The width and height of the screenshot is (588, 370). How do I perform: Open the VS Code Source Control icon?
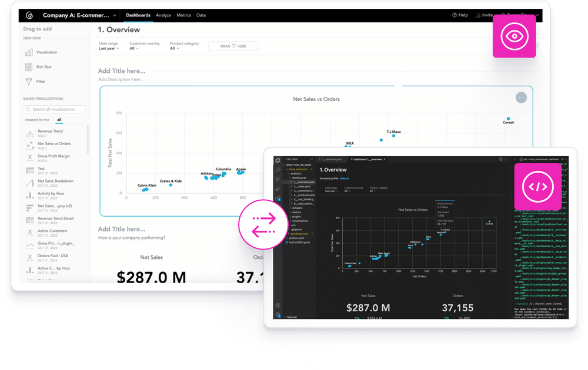click(x=278, y=179)
